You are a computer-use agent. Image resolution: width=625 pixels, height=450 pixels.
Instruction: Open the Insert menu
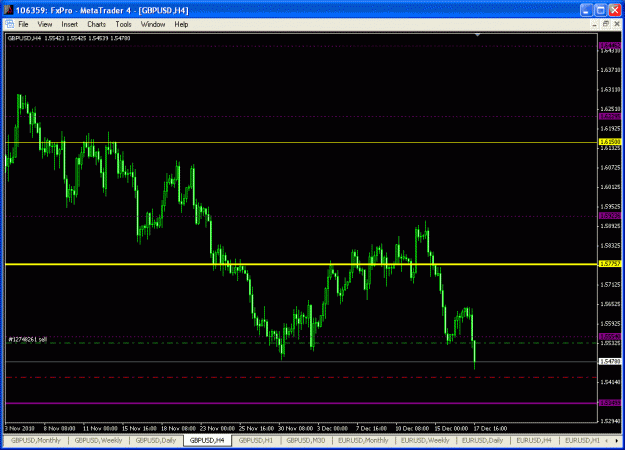69,24
